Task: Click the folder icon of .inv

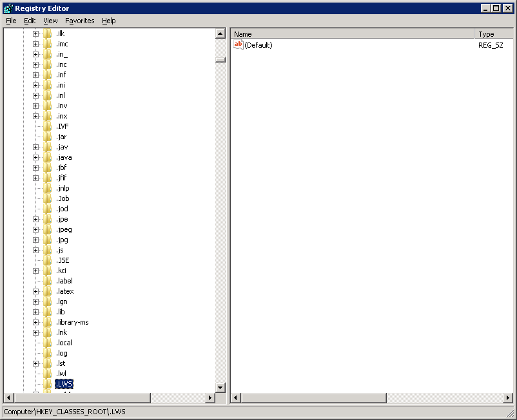Action: pos(48,106)
